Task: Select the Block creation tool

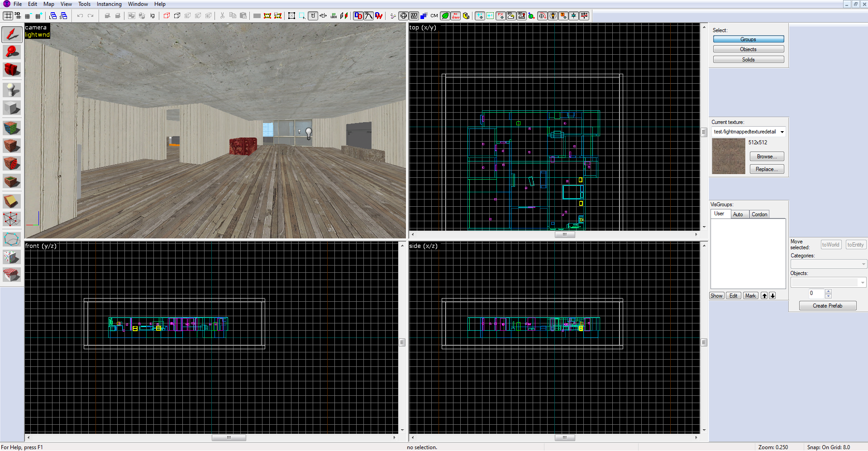Action: pos(12,108)
